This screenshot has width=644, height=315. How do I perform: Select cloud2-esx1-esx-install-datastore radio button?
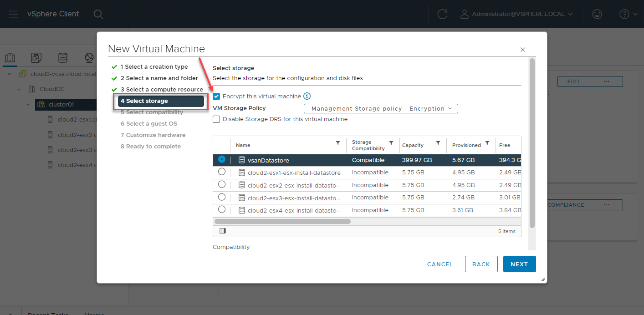click(x=222, y=172)
